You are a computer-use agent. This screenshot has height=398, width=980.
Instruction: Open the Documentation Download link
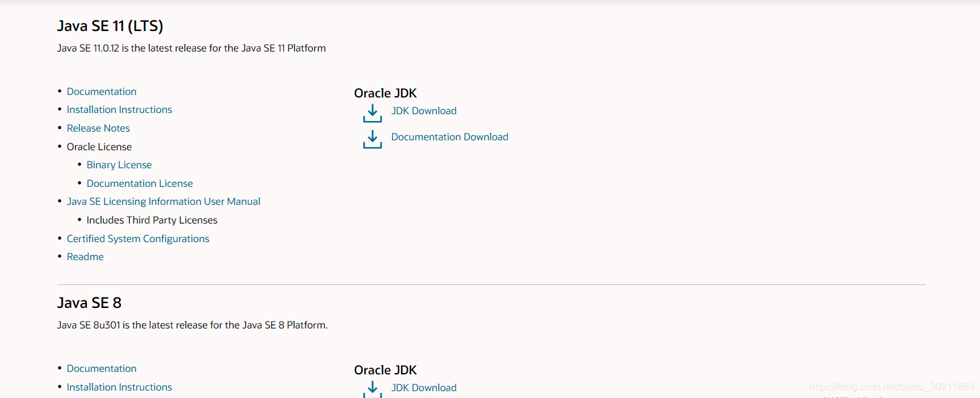pos(450,137)
